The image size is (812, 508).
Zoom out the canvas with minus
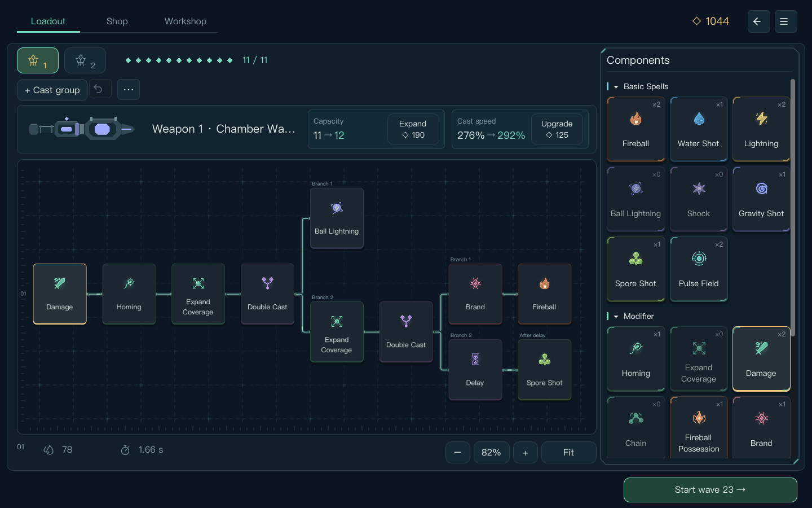458,453
